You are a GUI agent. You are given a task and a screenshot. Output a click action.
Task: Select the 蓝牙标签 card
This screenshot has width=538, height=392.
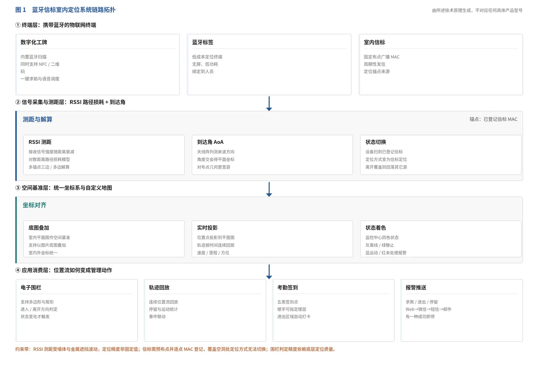coord(269,65)
